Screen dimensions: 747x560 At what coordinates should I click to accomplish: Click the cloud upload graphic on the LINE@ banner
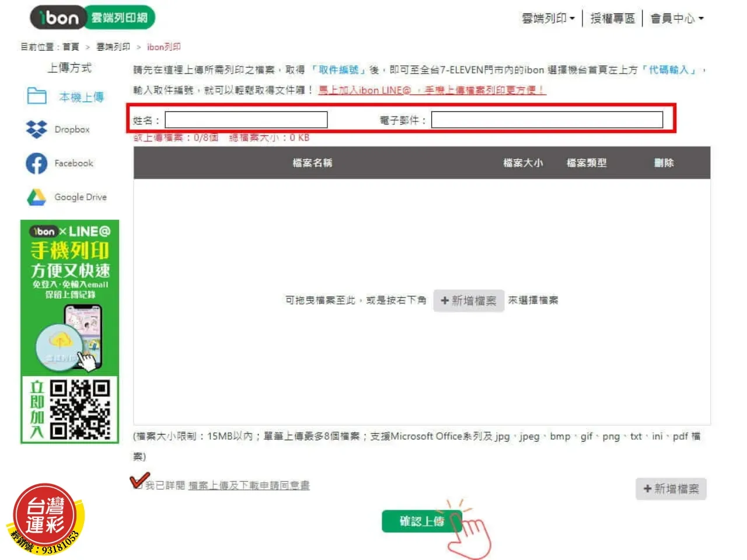click(58, 340)
